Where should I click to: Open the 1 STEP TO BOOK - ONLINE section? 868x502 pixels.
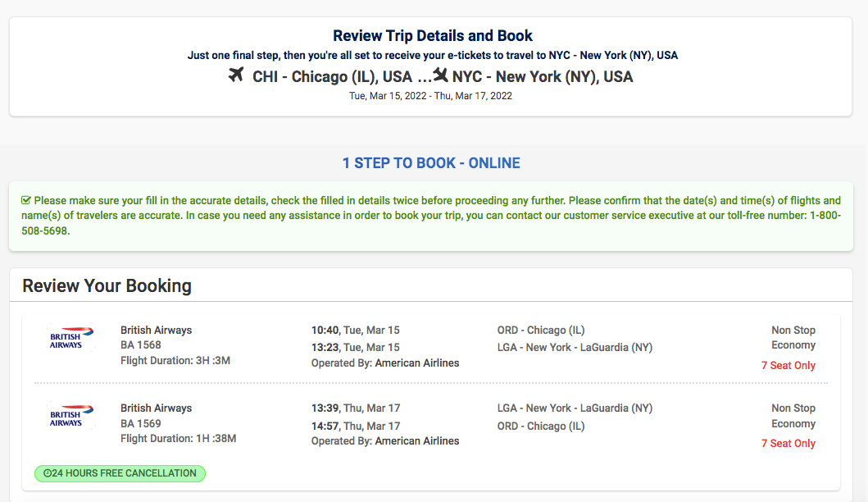coord(433,162)
